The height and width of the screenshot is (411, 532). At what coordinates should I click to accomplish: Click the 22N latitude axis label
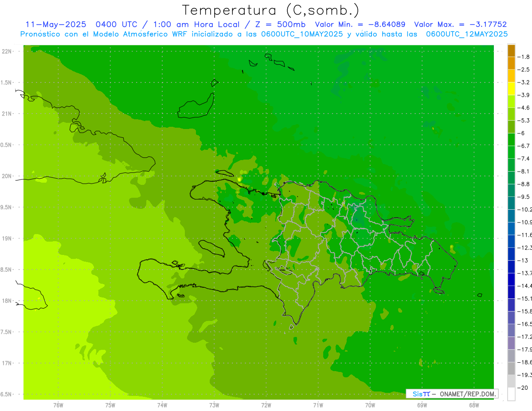(8, 51)
